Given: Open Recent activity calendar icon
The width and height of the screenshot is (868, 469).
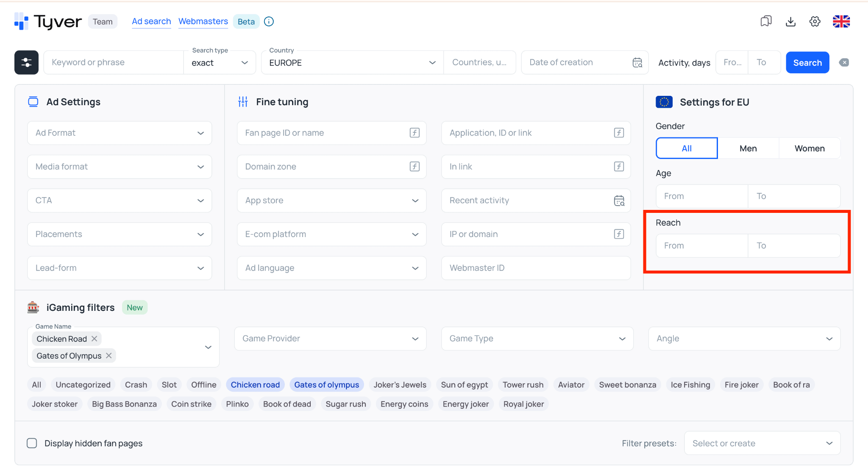Looking at the screenshot, I should (619, 200).
